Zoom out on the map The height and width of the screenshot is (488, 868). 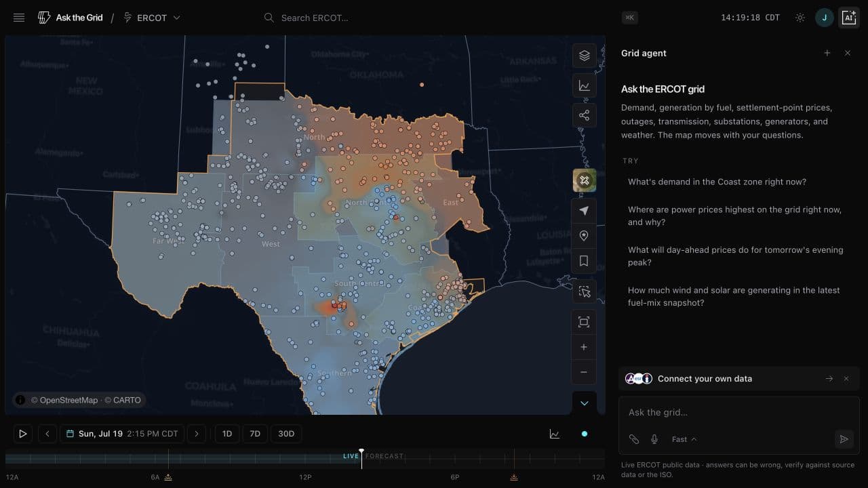(584, 372)
